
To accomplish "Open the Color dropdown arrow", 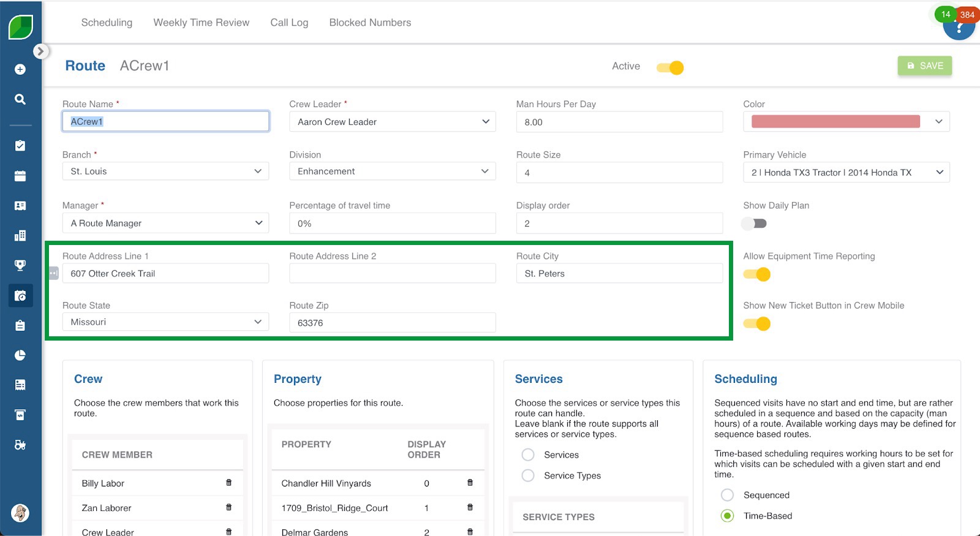I will point(939,122).
